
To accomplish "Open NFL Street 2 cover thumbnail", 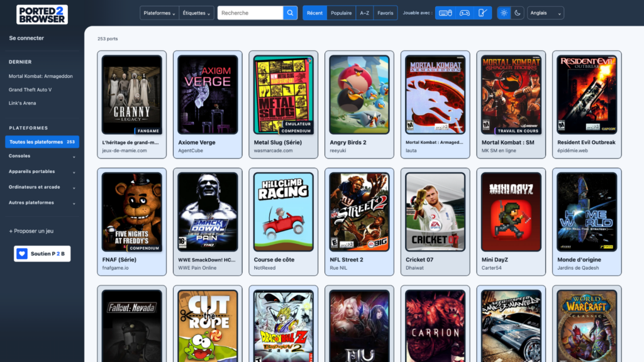I will coord(359,212).
